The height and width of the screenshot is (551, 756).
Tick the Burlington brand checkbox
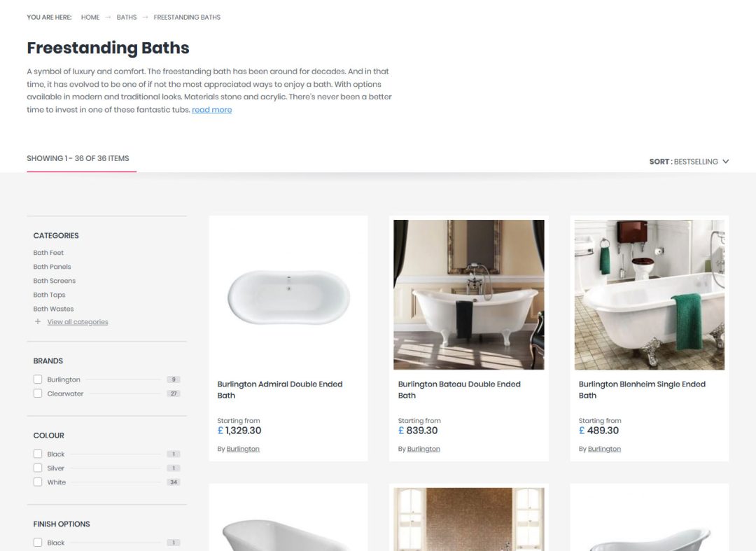click(x=38, y=379)
